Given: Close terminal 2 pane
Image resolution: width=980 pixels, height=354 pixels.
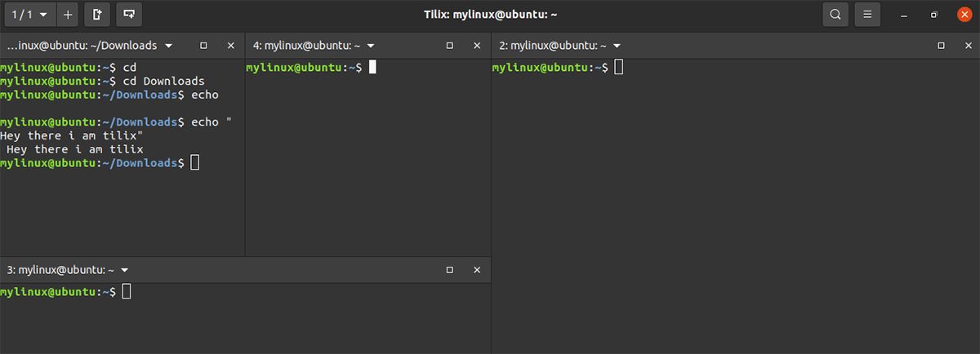Looking at the screenshot, I should pyautogui.click(x=967, y=46).
